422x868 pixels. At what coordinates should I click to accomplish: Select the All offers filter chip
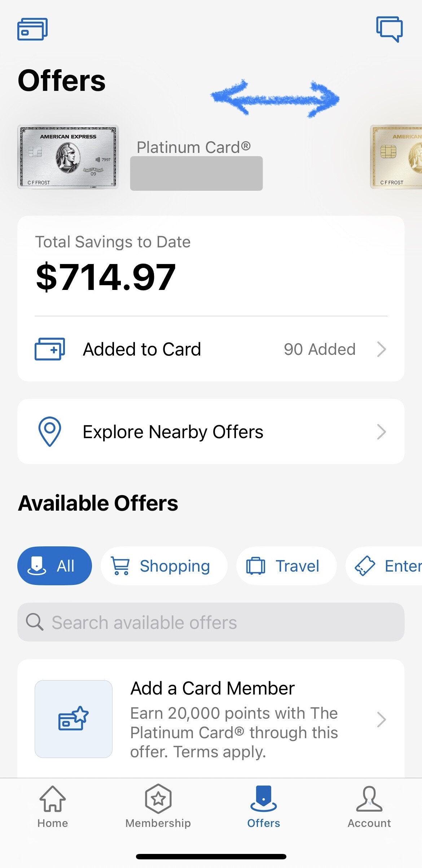[54, 566]
